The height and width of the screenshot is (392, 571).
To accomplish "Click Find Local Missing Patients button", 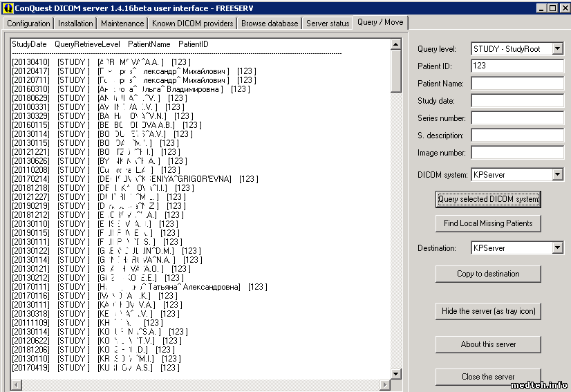I will pyautogui.click(x=488, y=223).
